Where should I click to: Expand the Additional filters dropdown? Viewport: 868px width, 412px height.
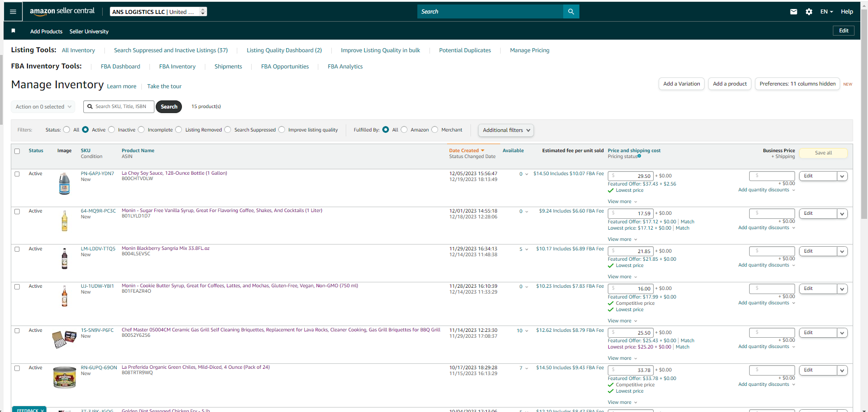(506, 130)
